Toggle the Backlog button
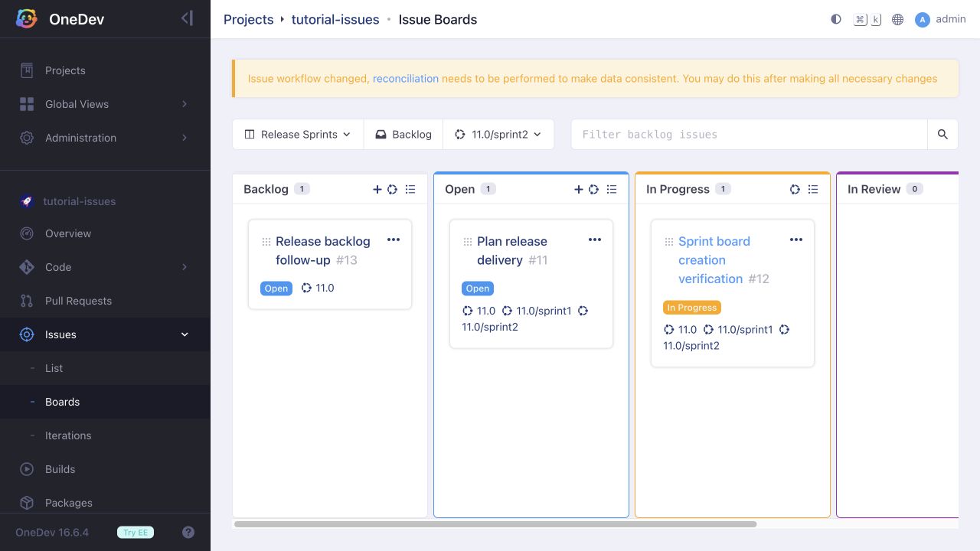980x551 pixels. tap(403, 134)
